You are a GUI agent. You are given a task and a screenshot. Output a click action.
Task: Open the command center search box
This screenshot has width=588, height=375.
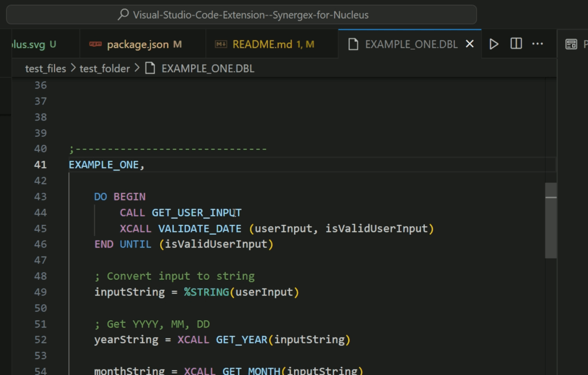tap(242, 15)
